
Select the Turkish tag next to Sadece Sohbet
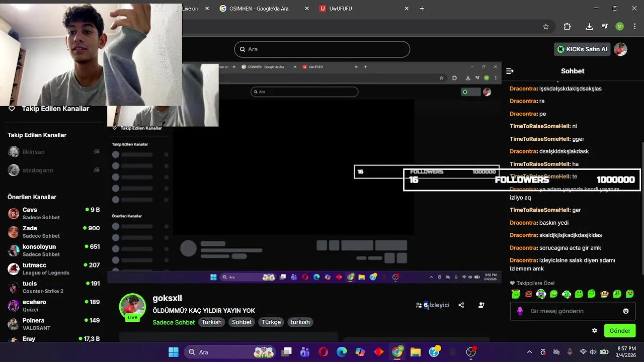tap(212, 322)
